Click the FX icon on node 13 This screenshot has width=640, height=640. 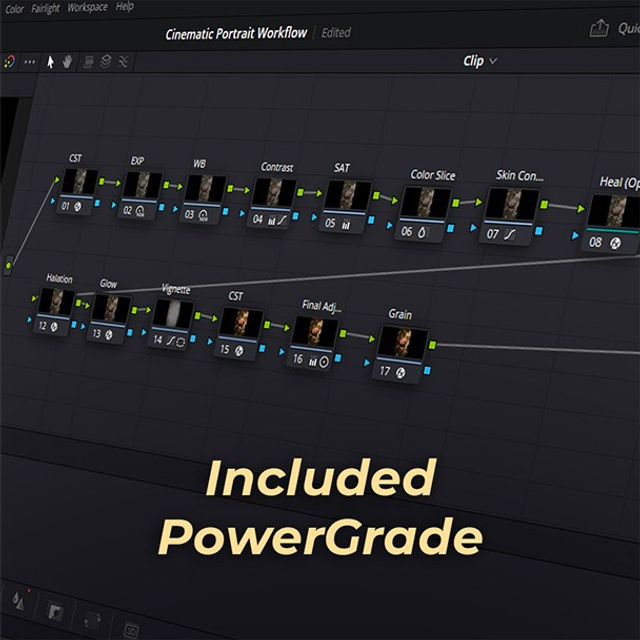(109, 335)
